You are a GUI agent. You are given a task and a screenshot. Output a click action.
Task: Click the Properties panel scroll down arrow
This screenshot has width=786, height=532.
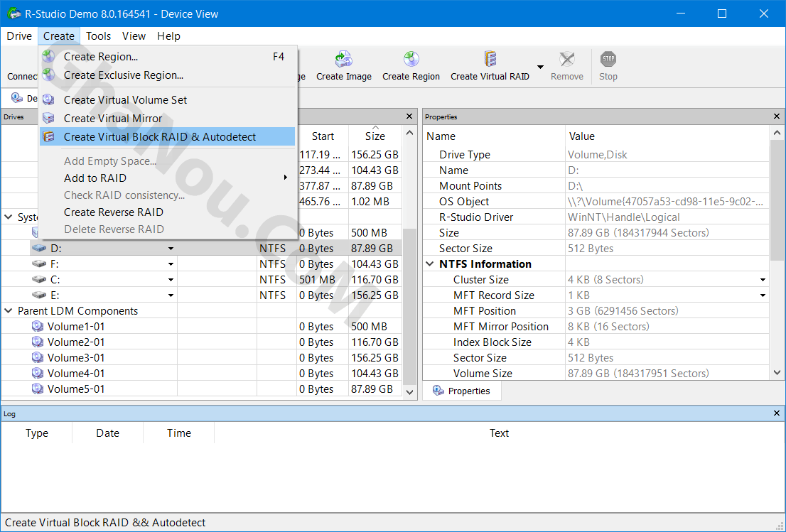tap(777, 372)
